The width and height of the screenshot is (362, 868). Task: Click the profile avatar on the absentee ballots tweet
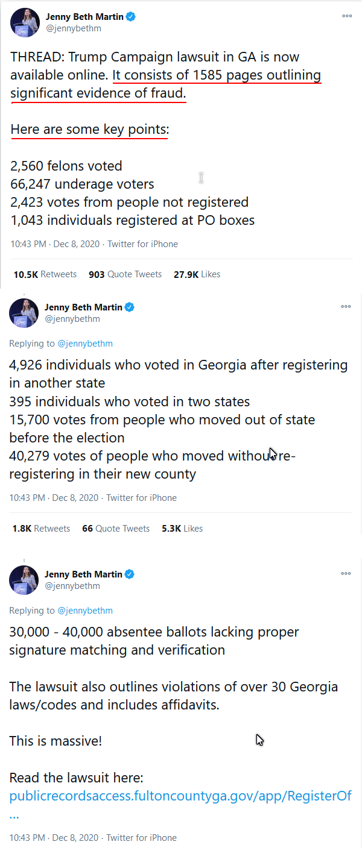point(24,580)
